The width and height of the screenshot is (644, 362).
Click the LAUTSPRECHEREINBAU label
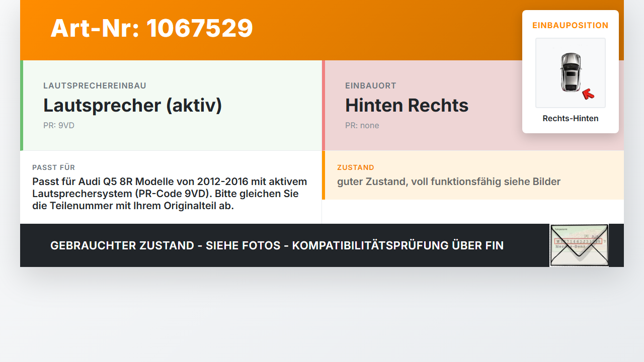coord(95,86)
